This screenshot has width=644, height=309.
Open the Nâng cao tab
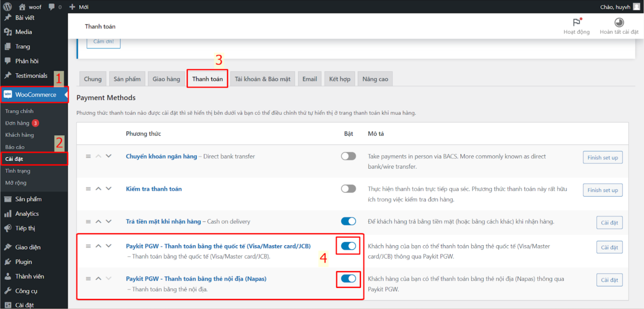tap(375, 79)
